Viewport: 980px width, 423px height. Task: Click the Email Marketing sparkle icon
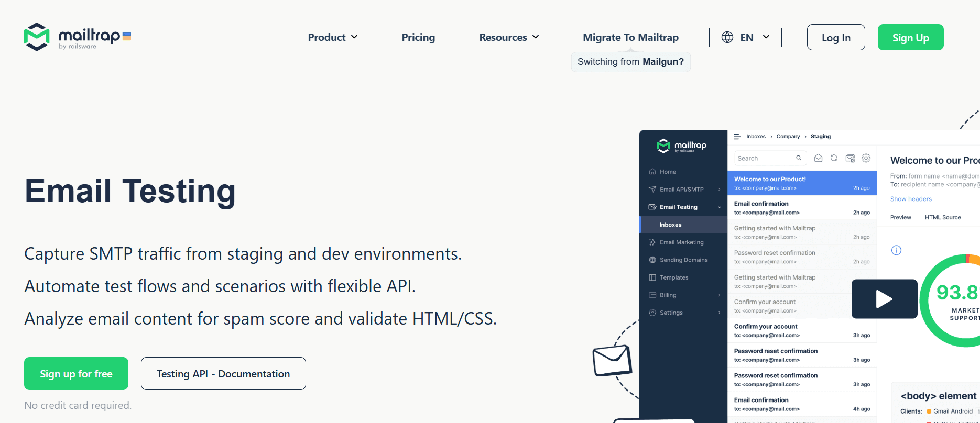[x=652, y=242]
